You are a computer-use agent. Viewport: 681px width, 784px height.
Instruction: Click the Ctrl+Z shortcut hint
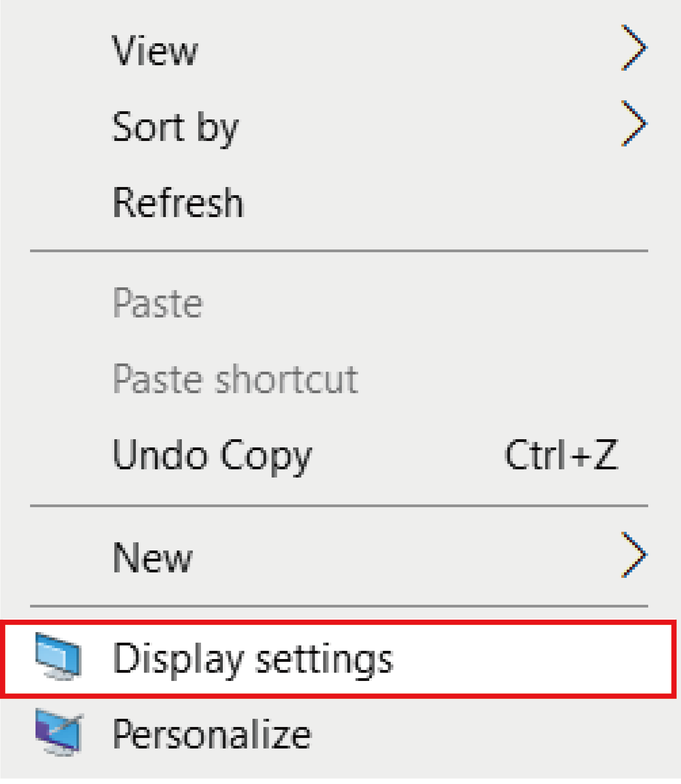561,454
